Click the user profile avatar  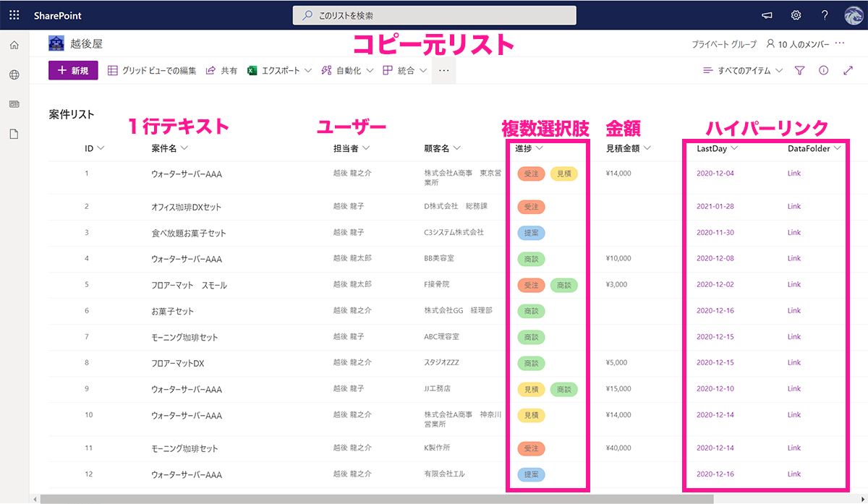(854, 15)
